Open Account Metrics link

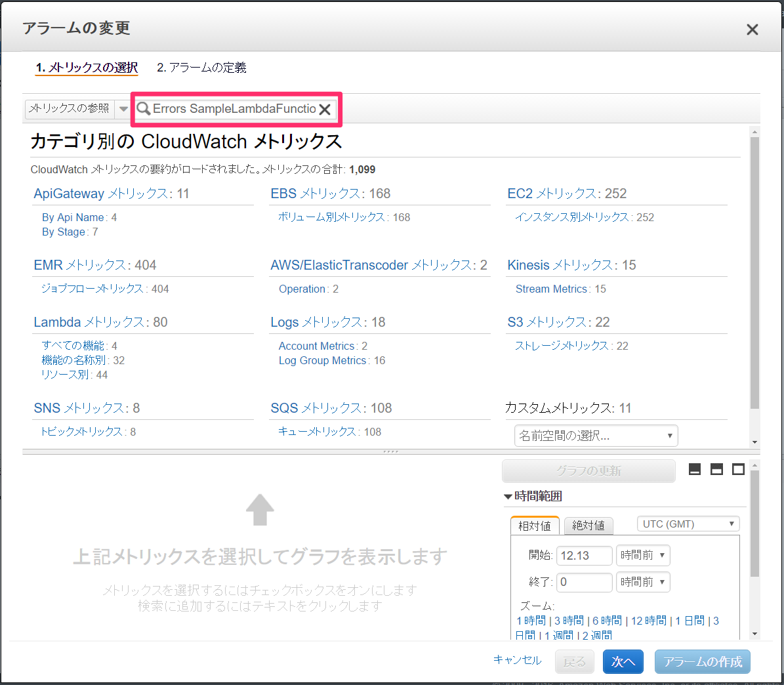tap(316, 346)
